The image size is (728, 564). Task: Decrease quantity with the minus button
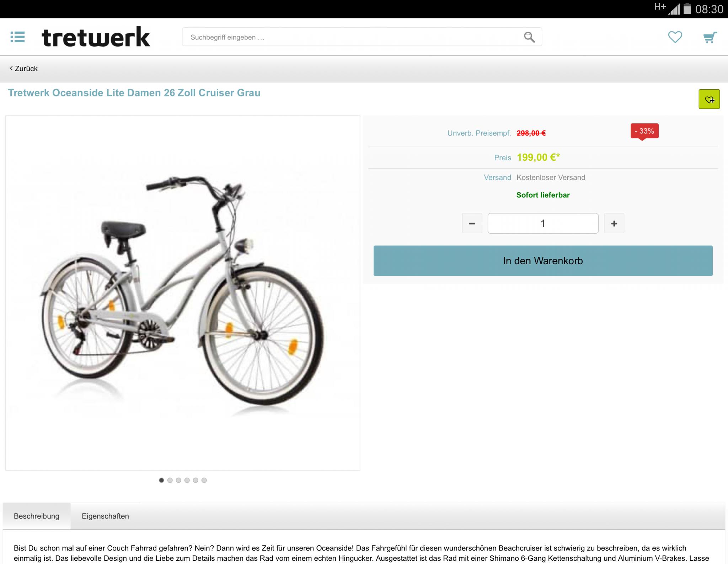tap(472, 223)
